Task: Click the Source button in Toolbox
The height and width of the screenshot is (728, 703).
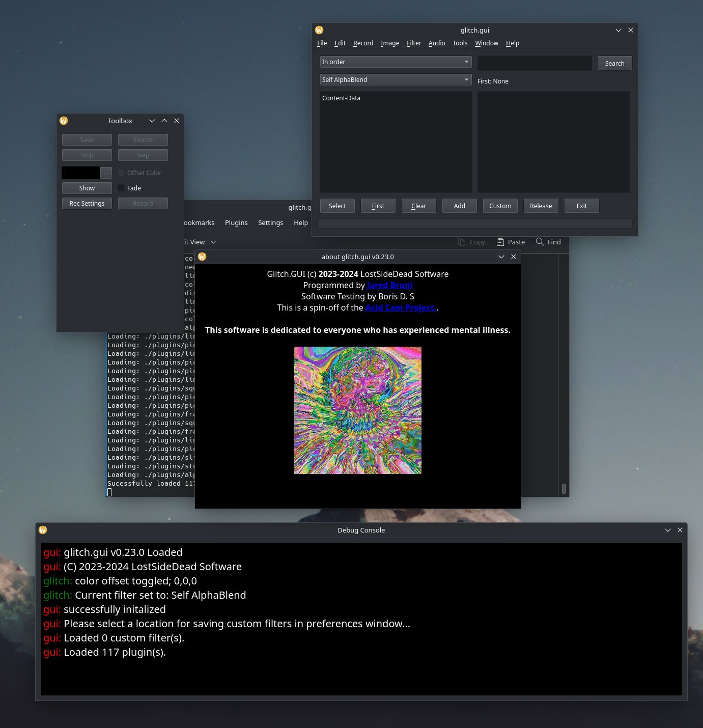Action: [143, 139]
